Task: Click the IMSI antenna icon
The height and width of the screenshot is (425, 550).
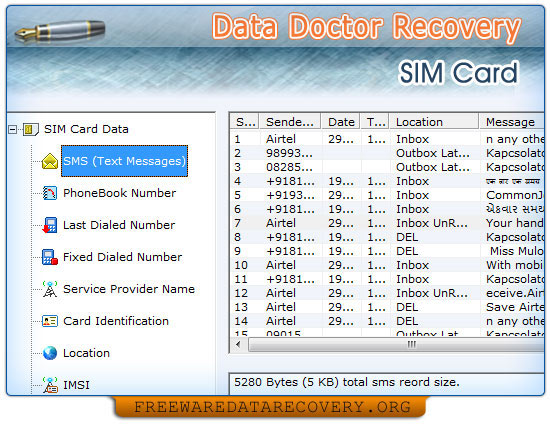Action: pos(50,385)
